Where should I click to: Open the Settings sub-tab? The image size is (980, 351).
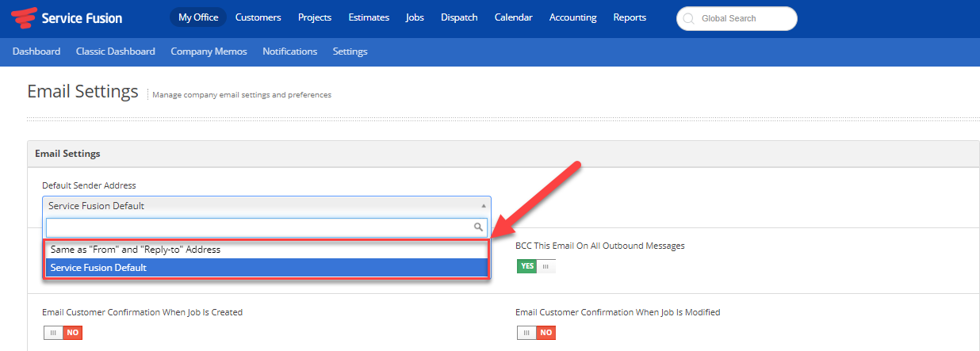point(350,52)
